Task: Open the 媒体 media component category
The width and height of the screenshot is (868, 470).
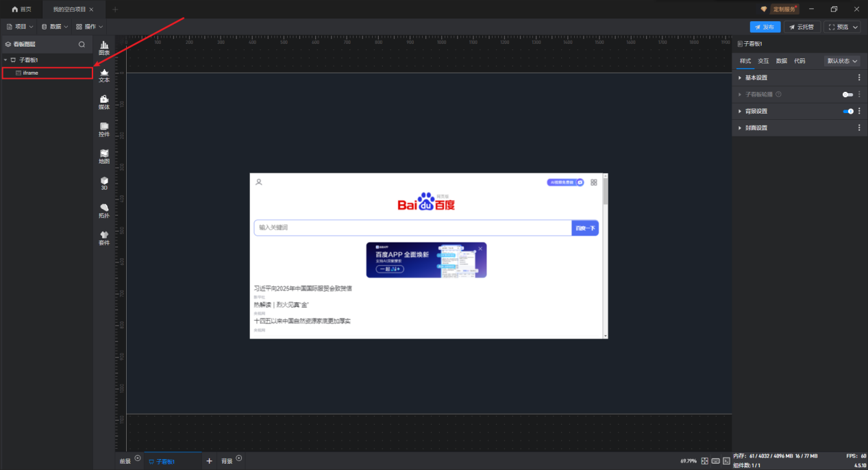Action: point(104,103)
